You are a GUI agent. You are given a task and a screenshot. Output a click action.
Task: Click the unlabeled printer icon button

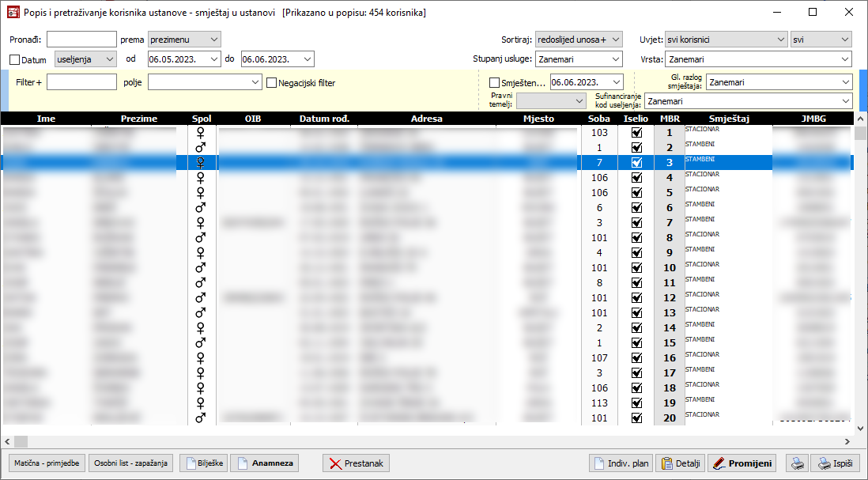[798, 463]
